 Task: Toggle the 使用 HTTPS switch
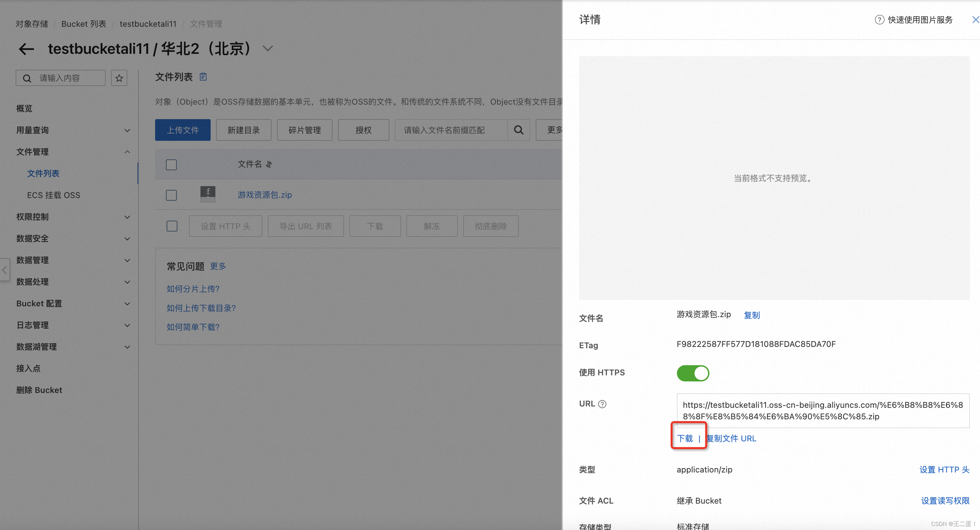point(693,373)
